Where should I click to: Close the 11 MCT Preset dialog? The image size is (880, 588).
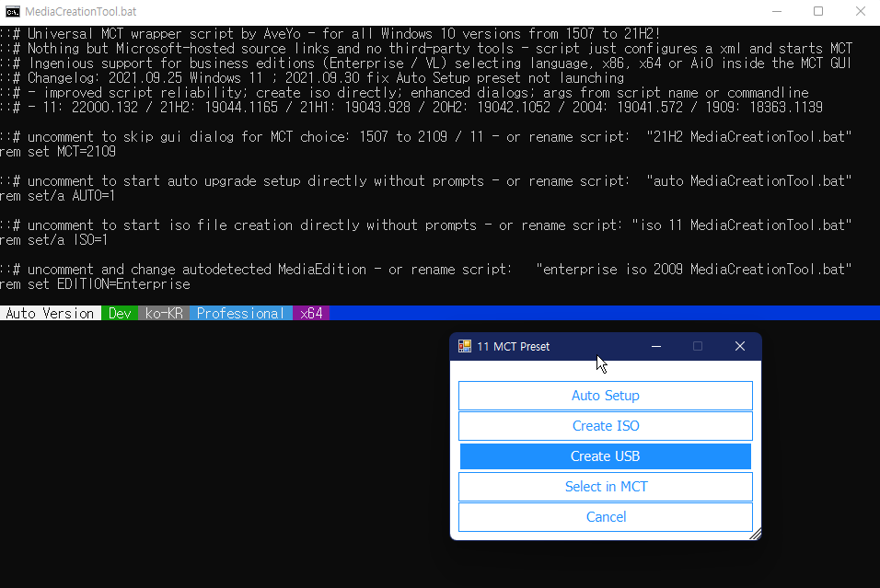[x=740, y=346]
